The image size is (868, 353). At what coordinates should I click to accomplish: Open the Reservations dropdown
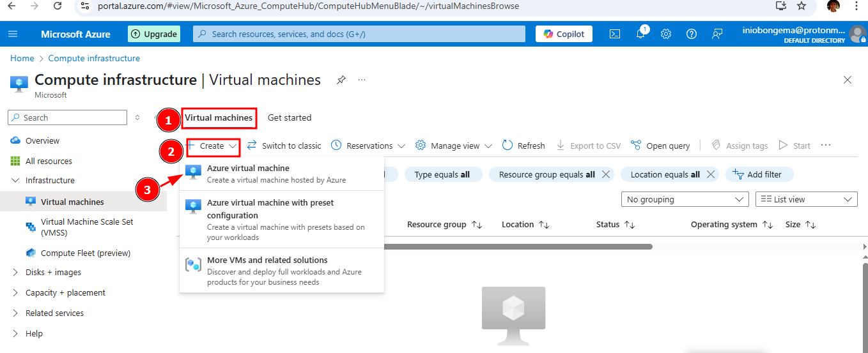click(368, 146)
